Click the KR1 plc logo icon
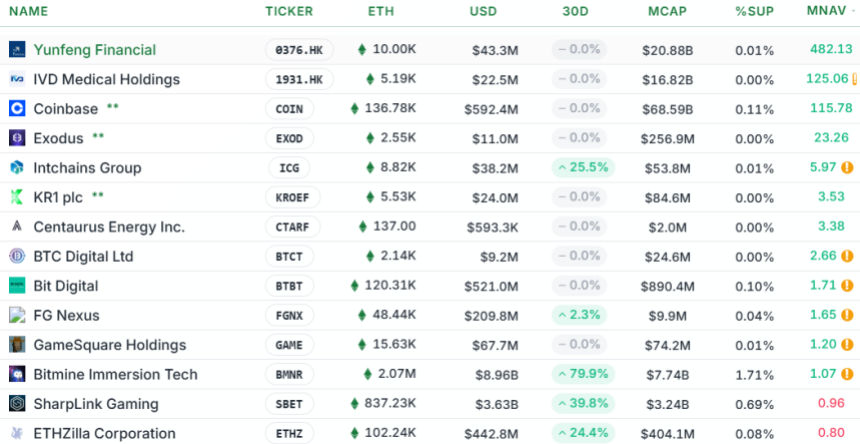Image resolution: width=860 pixels, height=444 pixels. (17, 197)
